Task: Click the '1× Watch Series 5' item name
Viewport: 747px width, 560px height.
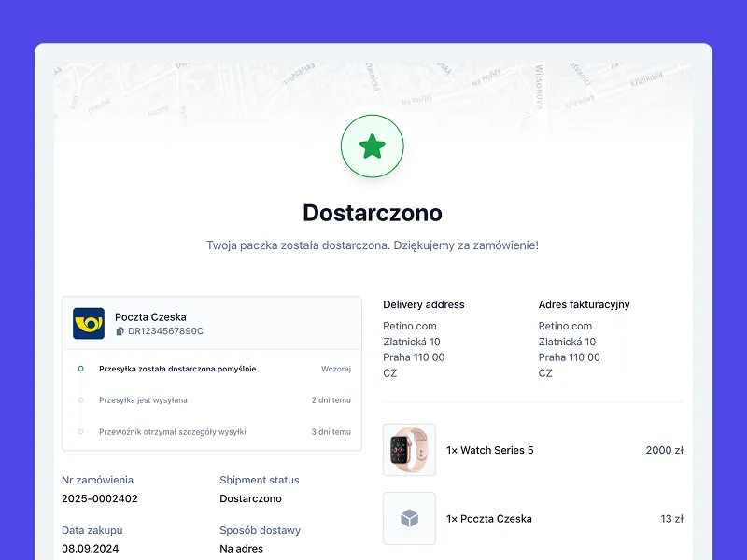Action: point(489,450)
